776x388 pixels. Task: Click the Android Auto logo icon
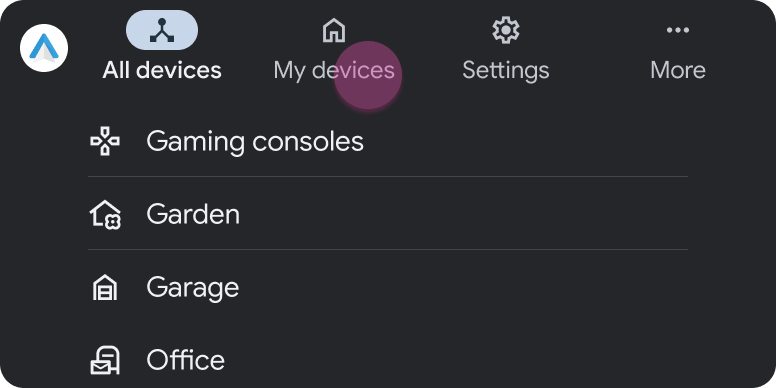(44, 48)
